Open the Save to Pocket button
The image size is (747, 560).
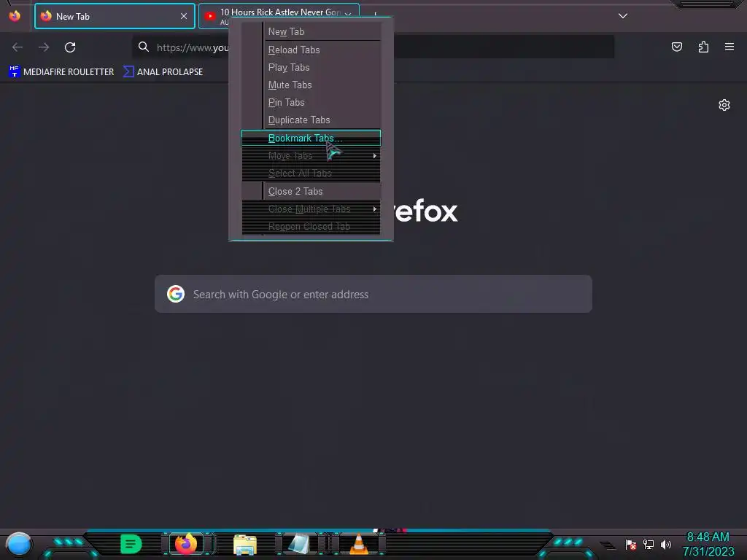676,47
